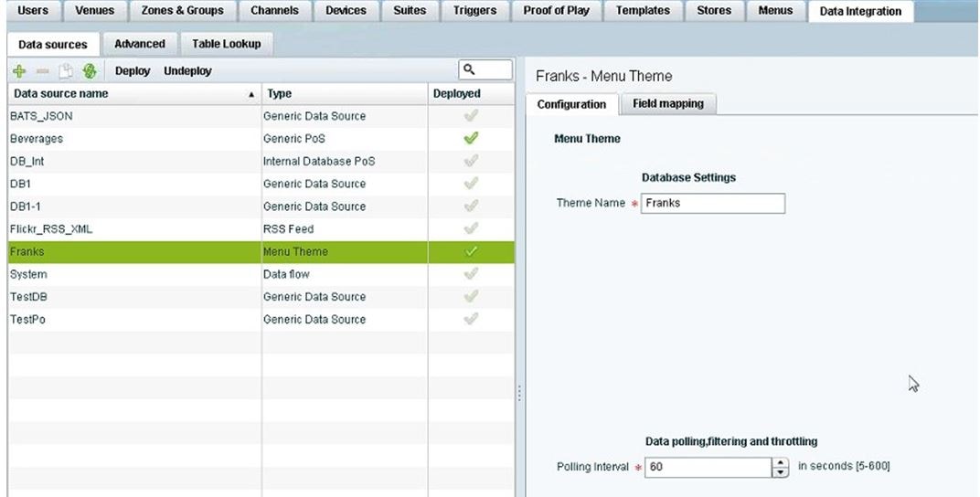Click the Data flow type cell
Viewport: 980px width, 497px height.
(345, 274)
